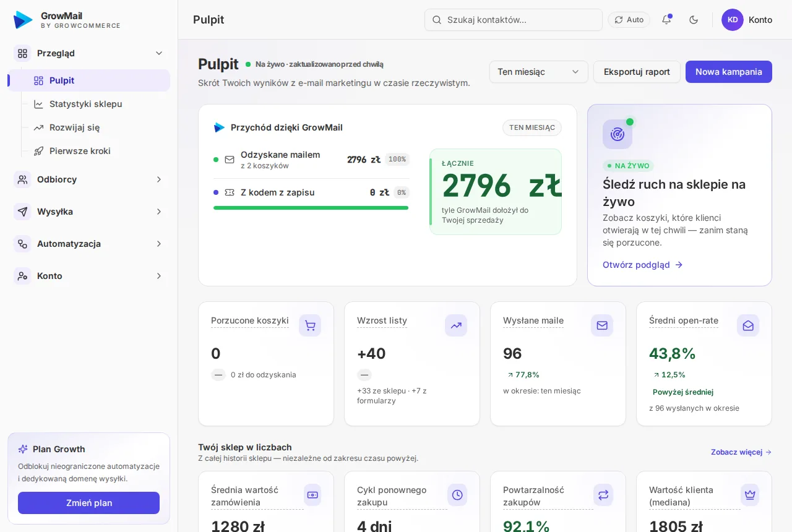Image resolution: width=792 pixels, height=532 pixels.
Task: Click the Automatyzacja workflow icon
Action: pos(22,244)
